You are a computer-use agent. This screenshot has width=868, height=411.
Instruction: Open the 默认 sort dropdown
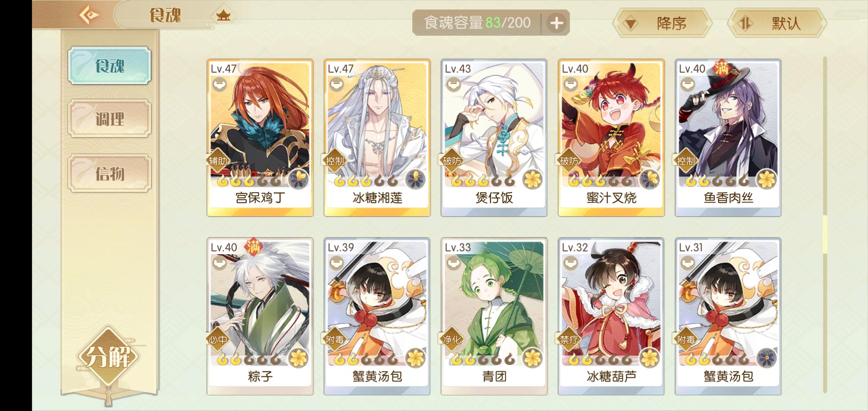(777, 24)
